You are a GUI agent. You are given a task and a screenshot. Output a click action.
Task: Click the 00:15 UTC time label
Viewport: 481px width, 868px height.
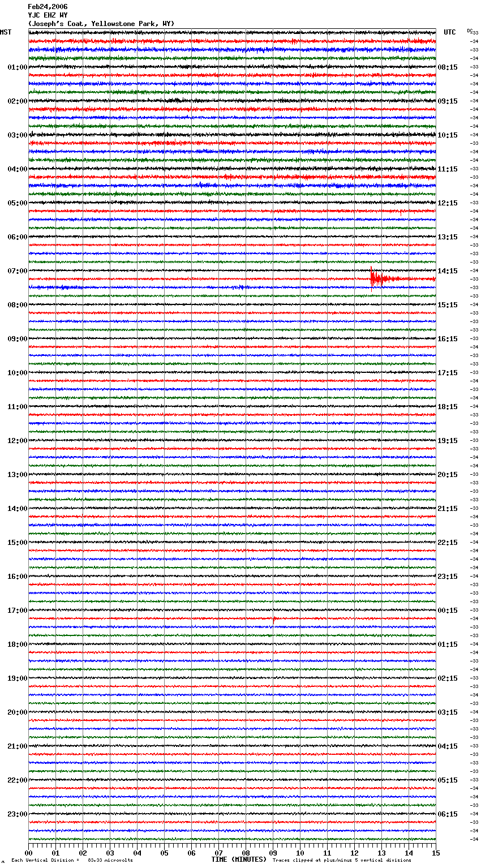448,611
